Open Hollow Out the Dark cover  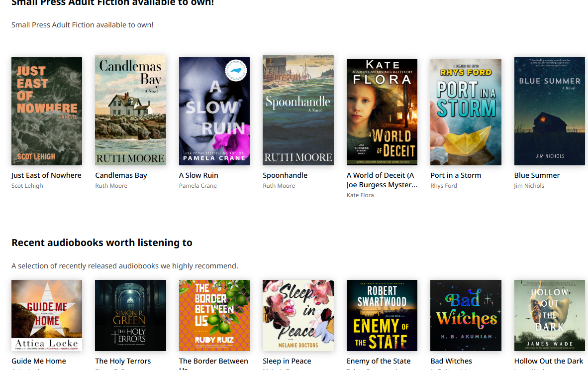pos(549,315)
